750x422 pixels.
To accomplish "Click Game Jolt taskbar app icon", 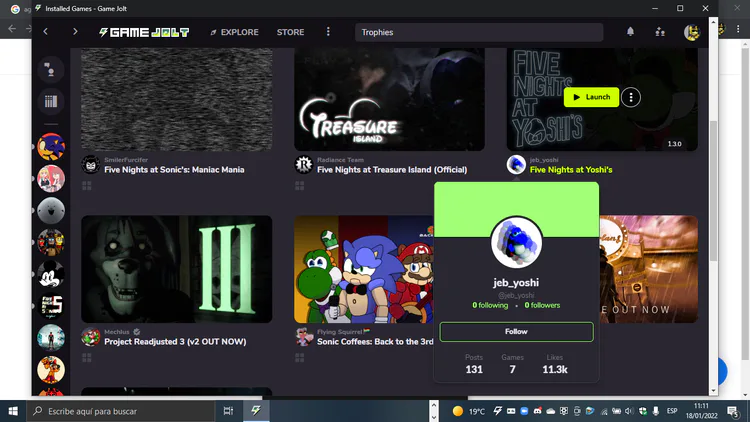I will tap(256, 411).
